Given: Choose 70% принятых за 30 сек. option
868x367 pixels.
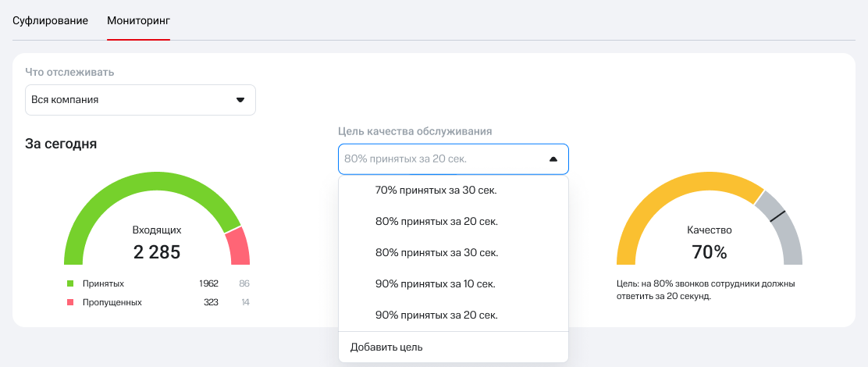Looking at the screenshot, I should [x=436, y=190].
